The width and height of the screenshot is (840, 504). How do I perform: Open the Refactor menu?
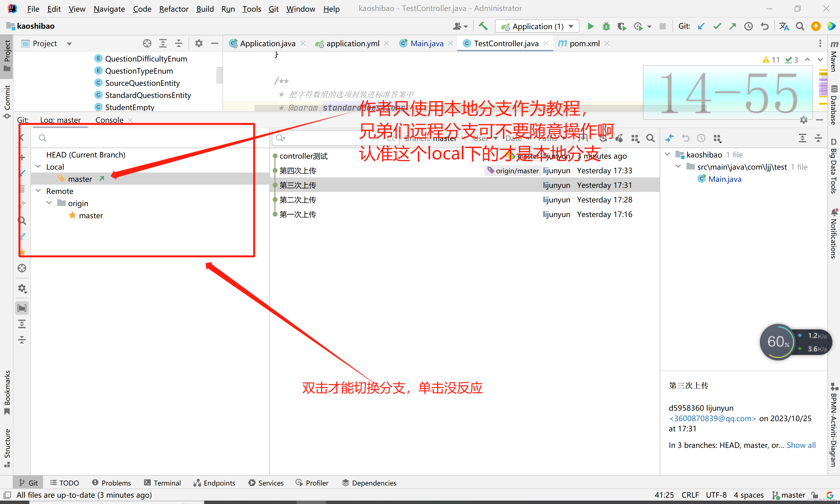click(x=173, y=9)
